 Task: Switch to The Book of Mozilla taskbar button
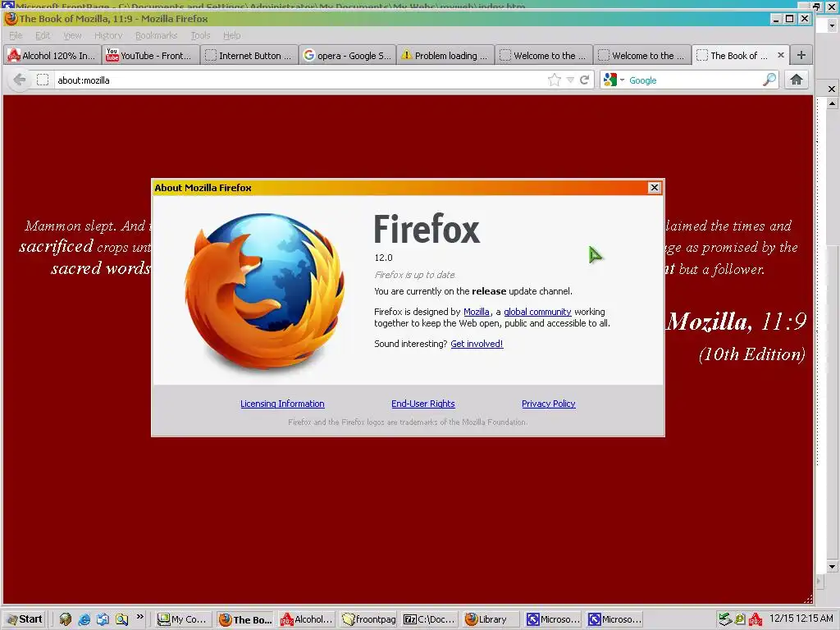click(245, 619)
